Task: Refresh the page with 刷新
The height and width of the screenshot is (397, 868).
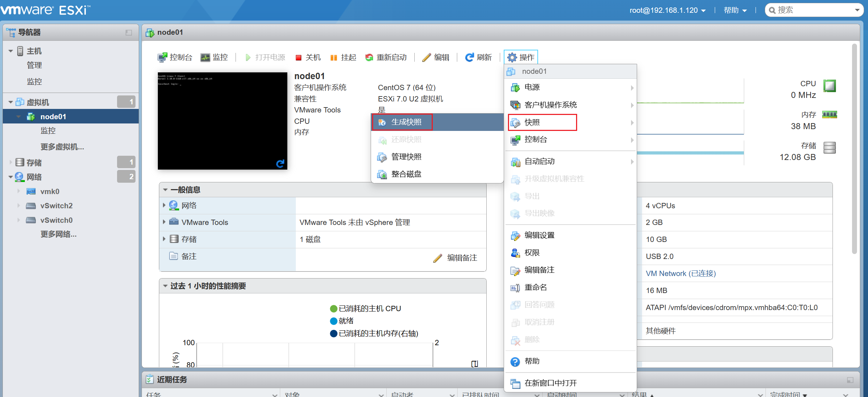Action: [478, 57]
